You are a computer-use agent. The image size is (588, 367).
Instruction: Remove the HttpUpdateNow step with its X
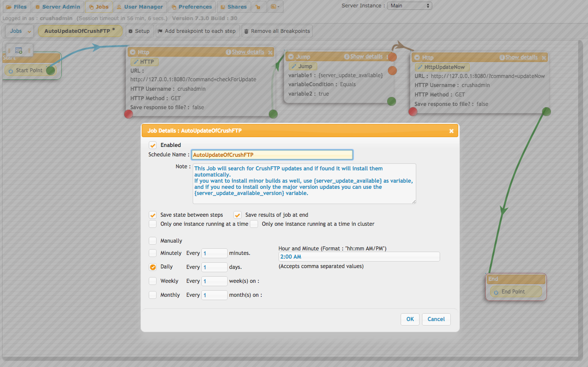tap(544, 58)
